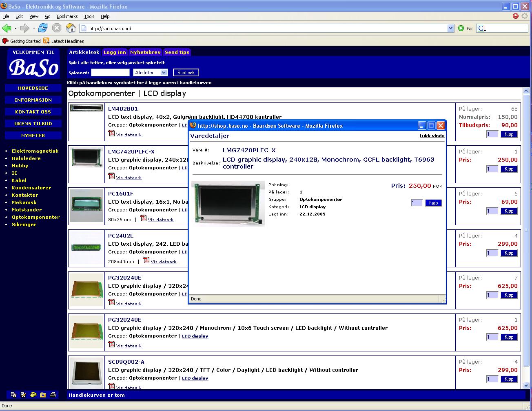Open the SC09Q002-A product thumbnail
The image size is (532, 411).
pos(87,373)
